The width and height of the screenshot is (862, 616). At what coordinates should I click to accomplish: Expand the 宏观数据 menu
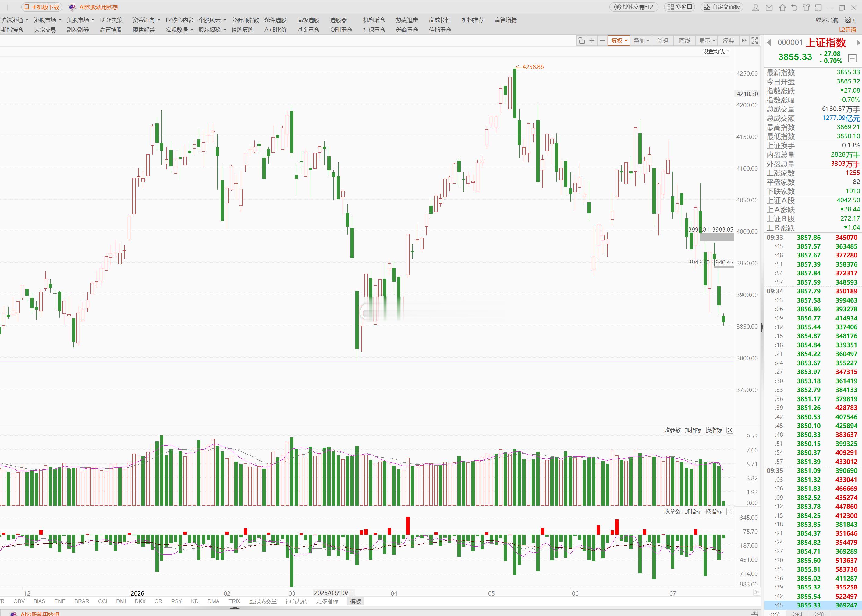[x=179, y=30]
